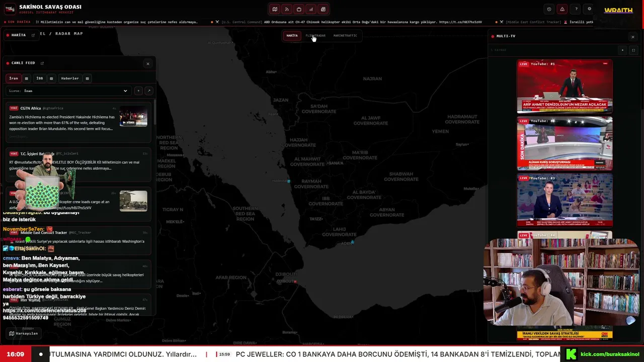Open the map view icon in top toolbar
Image resolution: width=644 pixels, height=362 pixels.
click(x=275, y=9)
